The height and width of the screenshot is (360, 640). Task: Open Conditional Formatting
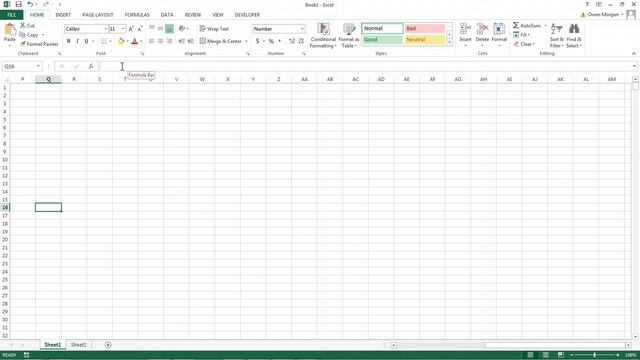pyautogui.click(x=323, y=36)
